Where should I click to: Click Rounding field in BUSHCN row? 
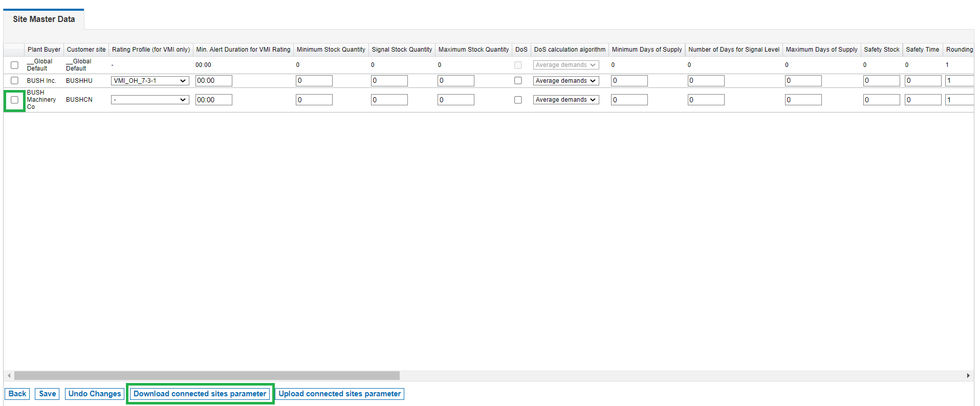pos(960,100)
